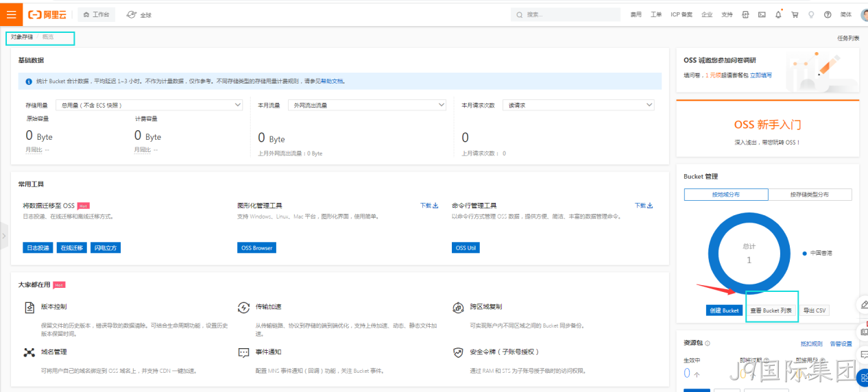Open the user avatar menu
Screen dimensions: 868x392
pos(864,15)
